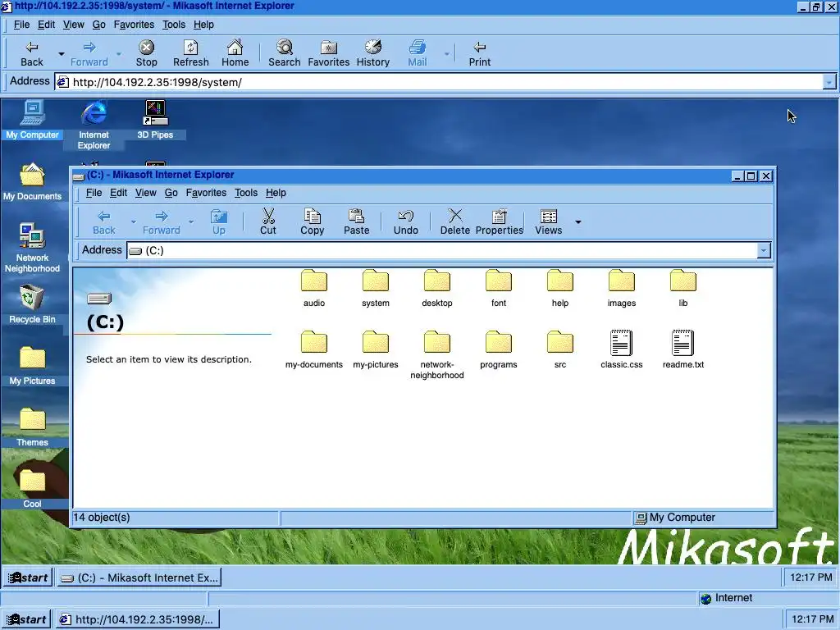The width and height of the screenshot is (840, 630).
Task: Open the (C:) window Forward history arrow
Action: (190, 221)
